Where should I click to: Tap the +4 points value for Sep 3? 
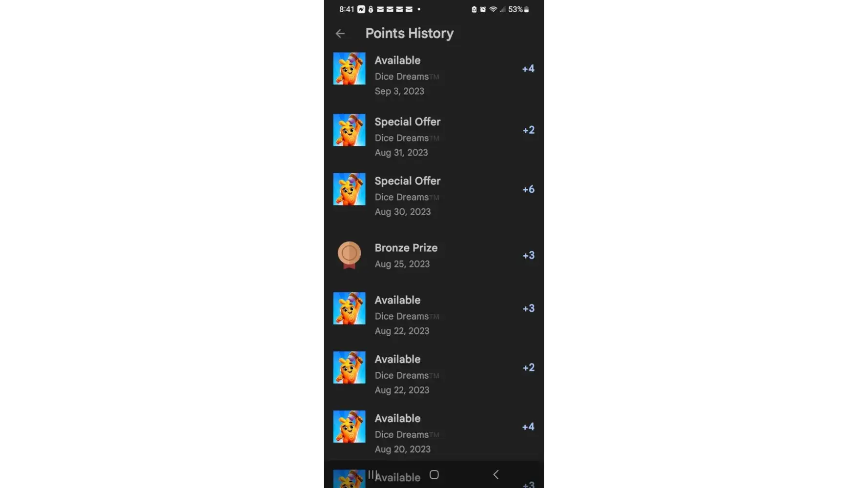[x=528, y=69]
